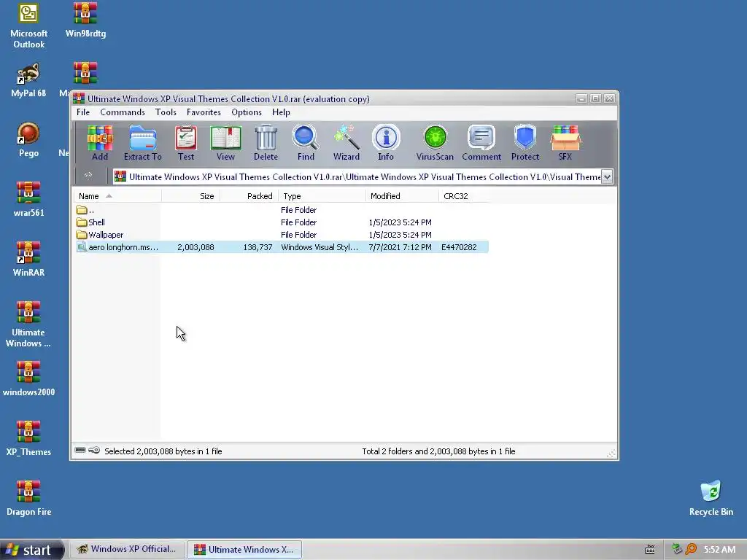Select the Wallpaper folder
This screenshot has width=747, height=560.
coord(282,235)
